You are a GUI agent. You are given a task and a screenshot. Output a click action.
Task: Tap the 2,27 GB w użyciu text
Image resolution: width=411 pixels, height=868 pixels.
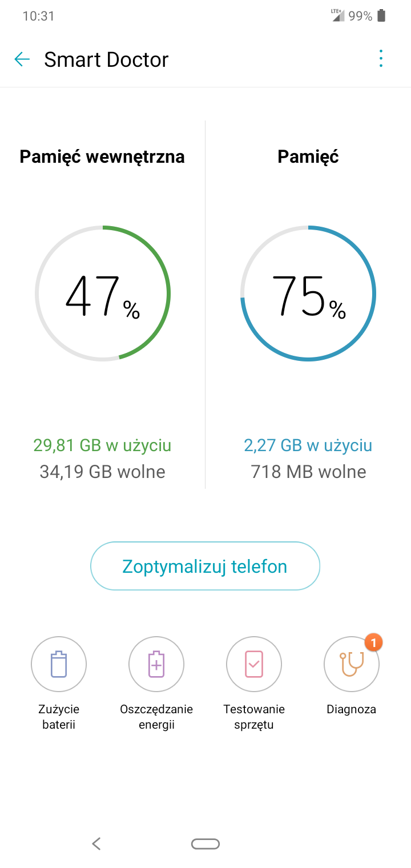[308, 445]
